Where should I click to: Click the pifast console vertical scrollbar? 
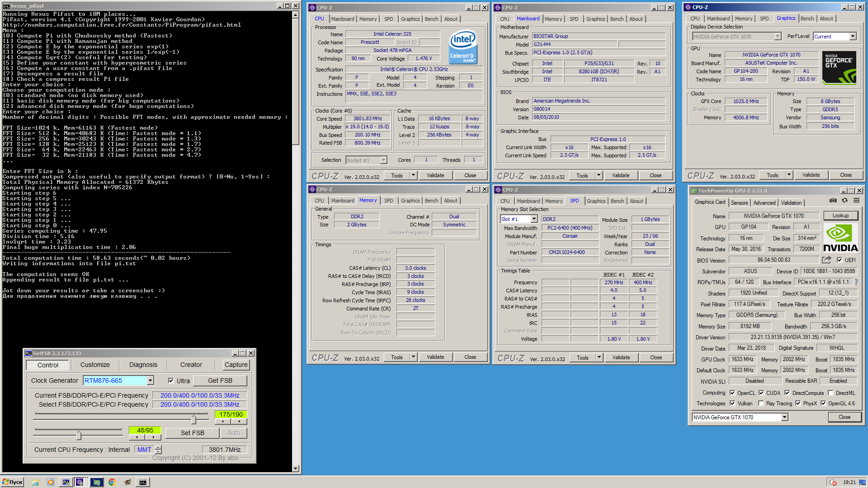tap(296, 242)
